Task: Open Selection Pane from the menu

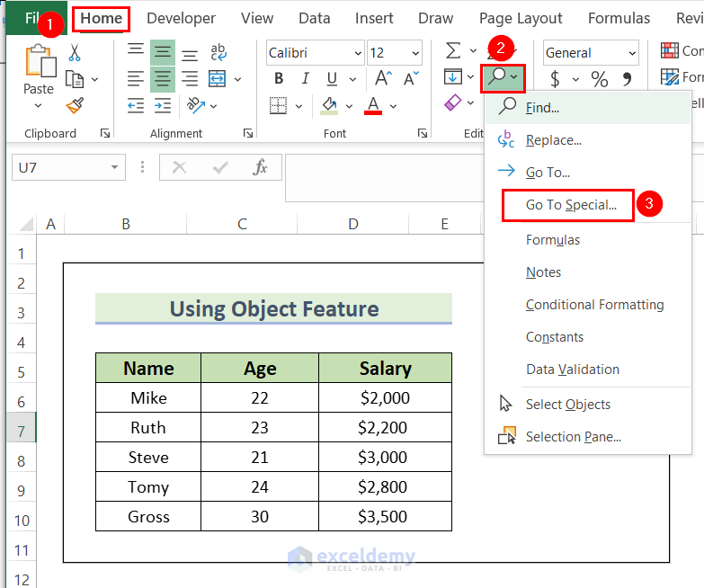Action: coord(573,437)
